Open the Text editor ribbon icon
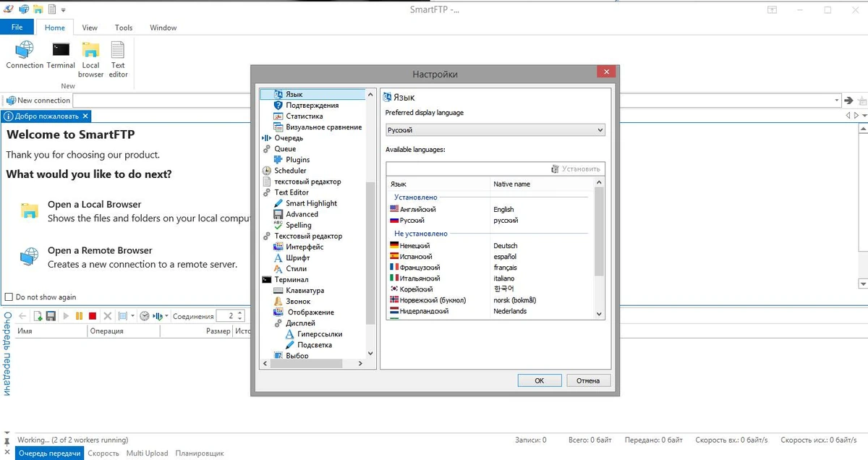This screenshot has width=868, height=460. coord(118,60)
